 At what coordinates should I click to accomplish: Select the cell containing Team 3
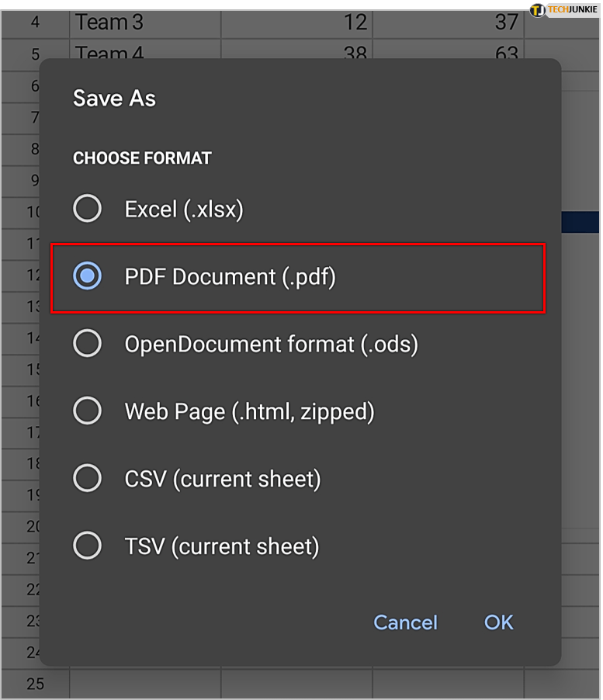145,23
